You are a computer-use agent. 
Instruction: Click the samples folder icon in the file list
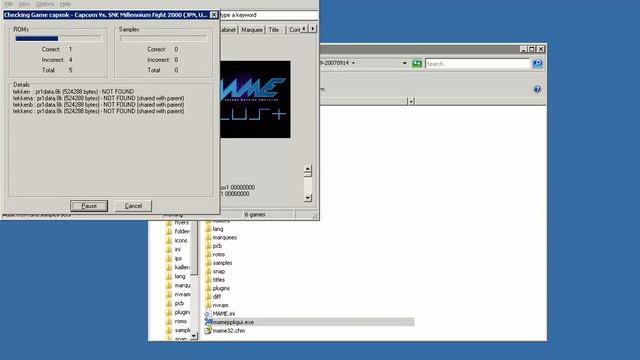209,263
